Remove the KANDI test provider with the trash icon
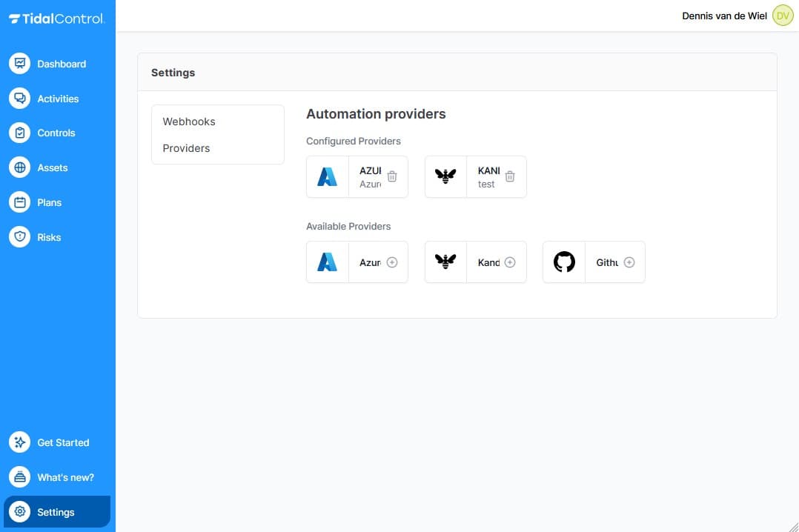The image size is (799, 532). point(510,176)
